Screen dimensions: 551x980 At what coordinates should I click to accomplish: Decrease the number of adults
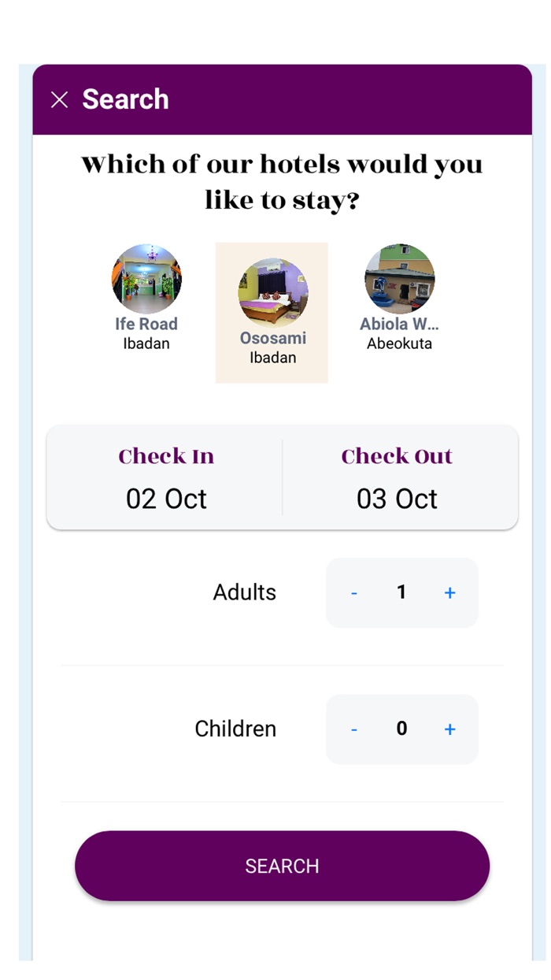tap(354, 593)
